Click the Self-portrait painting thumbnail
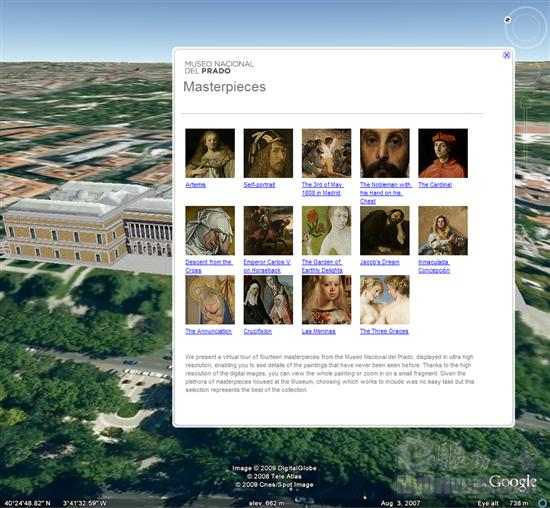The image size is (550, 508). [268, 153]
